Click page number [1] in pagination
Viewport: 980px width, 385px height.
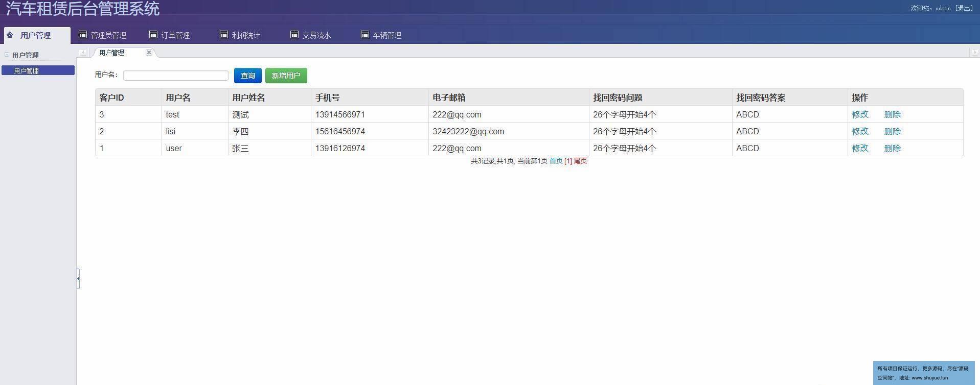point(568,161)
